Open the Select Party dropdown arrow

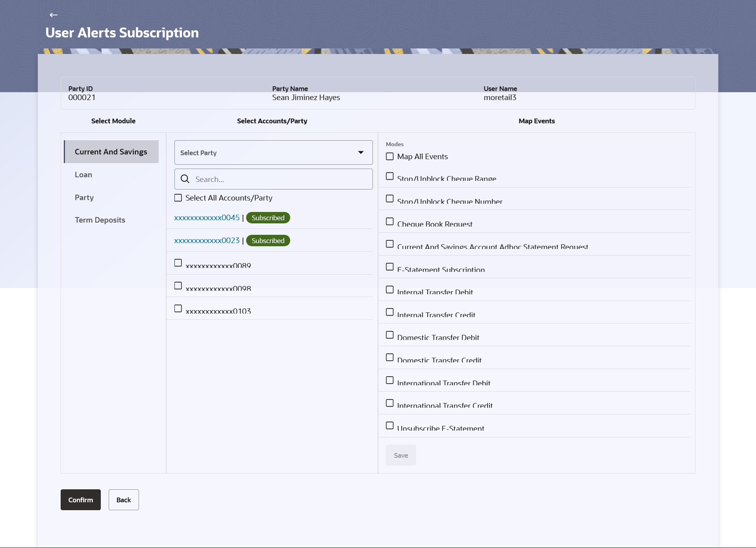360,152
